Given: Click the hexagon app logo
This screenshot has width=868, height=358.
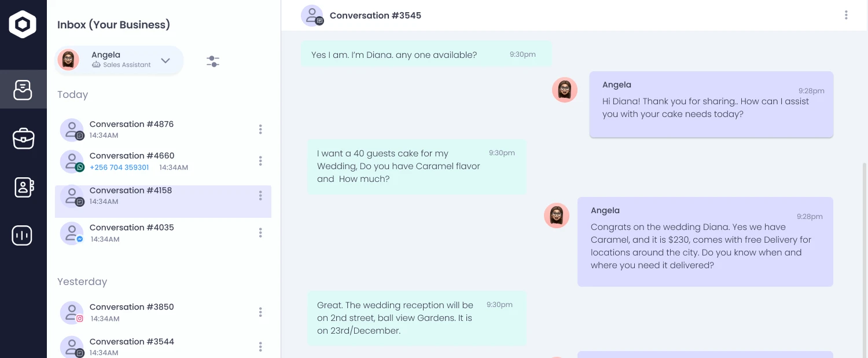Looking at the screenshot, I should 23,24.
